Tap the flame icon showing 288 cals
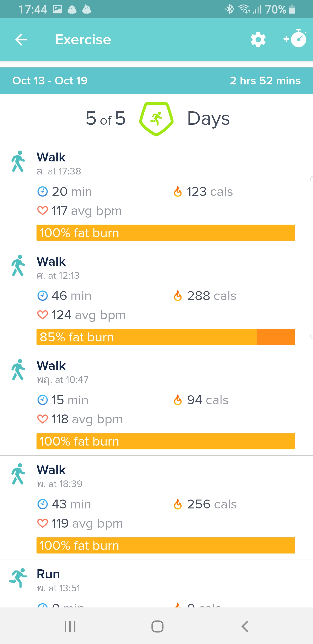Viewport: 313px width, 644px height. (x=178, y=295)
